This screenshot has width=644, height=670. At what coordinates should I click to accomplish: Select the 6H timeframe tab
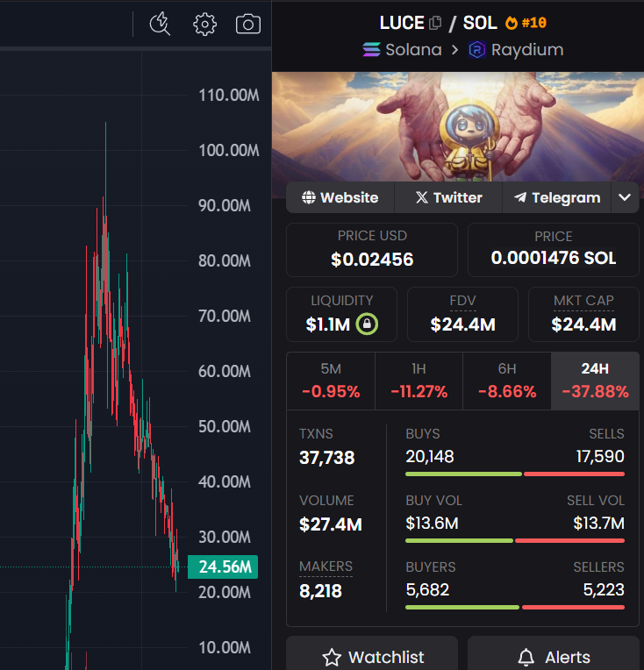click(x=507, y=381)
